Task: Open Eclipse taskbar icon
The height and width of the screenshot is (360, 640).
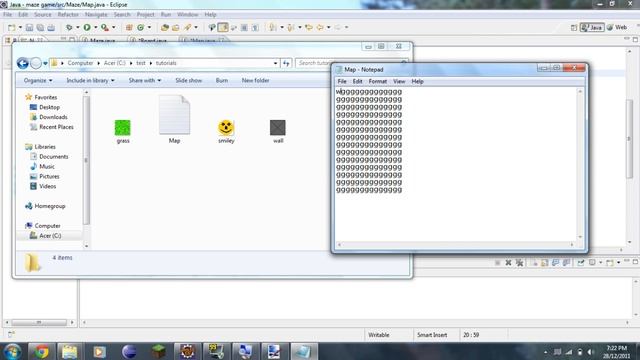Action: pyautogui.click(x=129, y=351)
